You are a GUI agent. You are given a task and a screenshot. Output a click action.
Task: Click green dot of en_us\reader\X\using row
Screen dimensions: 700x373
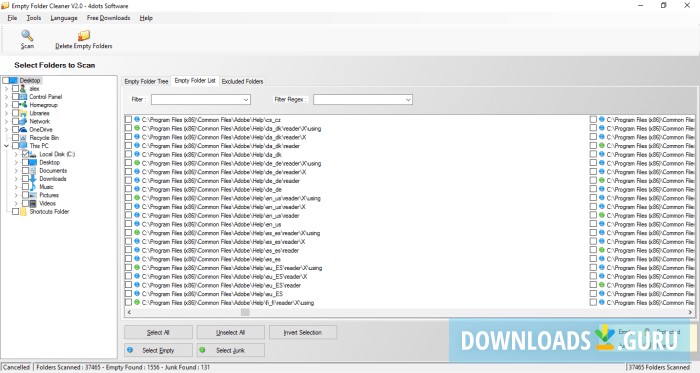[x=137, y=198]
